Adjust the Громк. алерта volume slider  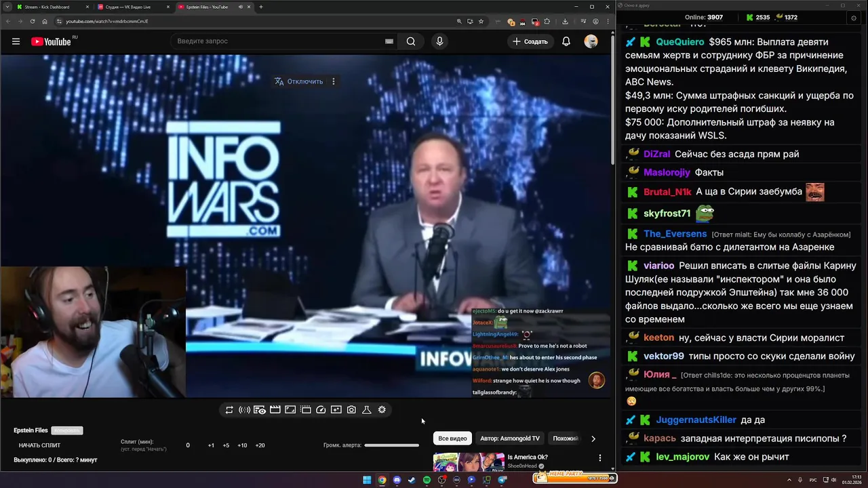click(392, 445)
